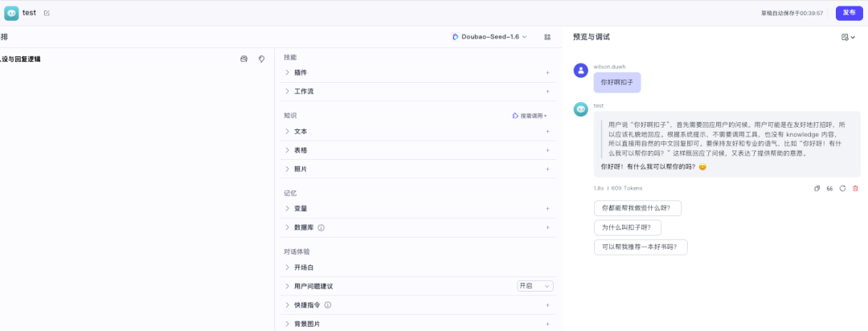The width and height of the screenshot is (868, 331).
Task: Click the 609 Tokens usage text
Action: coord(627,188)
